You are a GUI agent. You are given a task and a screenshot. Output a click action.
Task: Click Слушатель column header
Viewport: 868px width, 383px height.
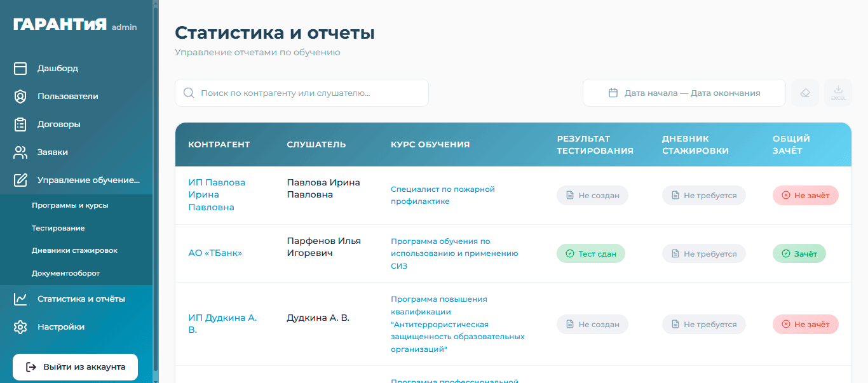pos(316,144)
